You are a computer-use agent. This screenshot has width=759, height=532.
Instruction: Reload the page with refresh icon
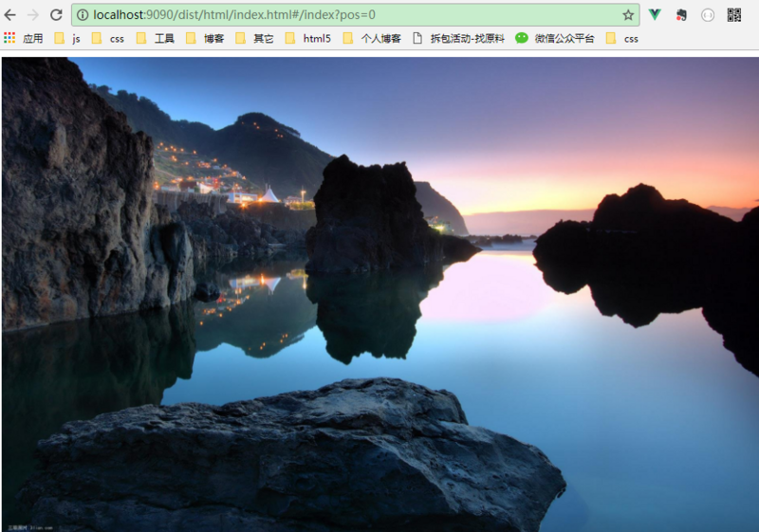click(56, 15)
